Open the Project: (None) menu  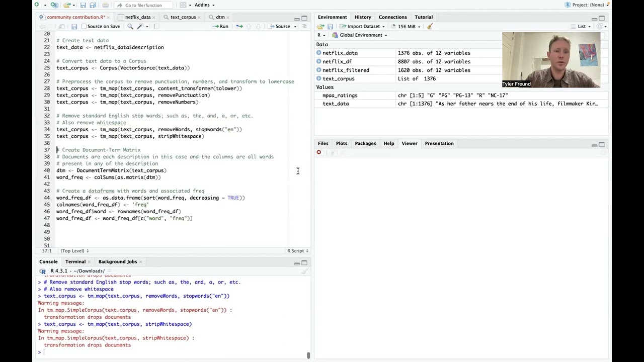pos(587,5)
